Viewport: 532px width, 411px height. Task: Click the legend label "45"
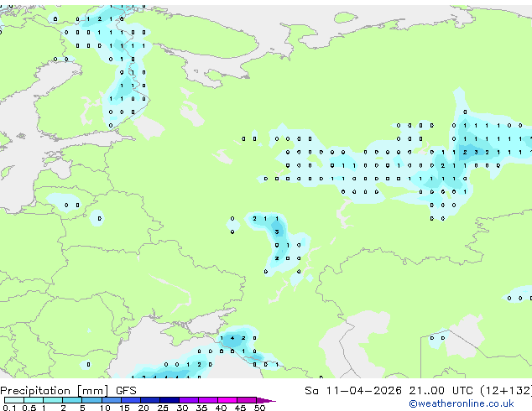240,408
